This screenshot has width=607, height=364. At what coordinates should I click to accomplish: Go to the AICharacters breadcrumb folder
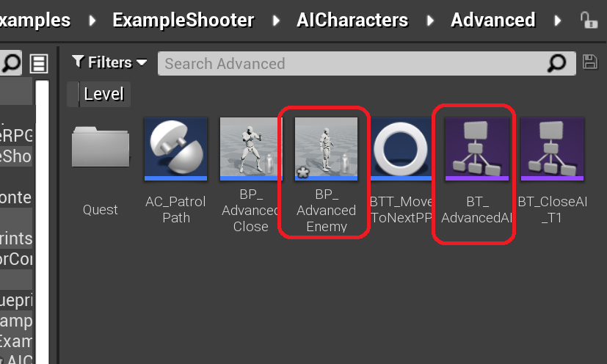click(352, 20)
